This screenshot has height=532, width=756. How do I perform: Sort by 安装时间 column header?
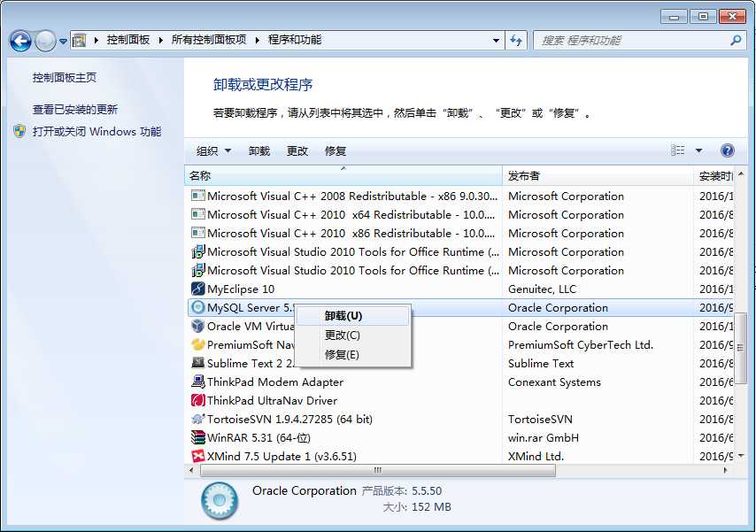[x=715, y=176]
